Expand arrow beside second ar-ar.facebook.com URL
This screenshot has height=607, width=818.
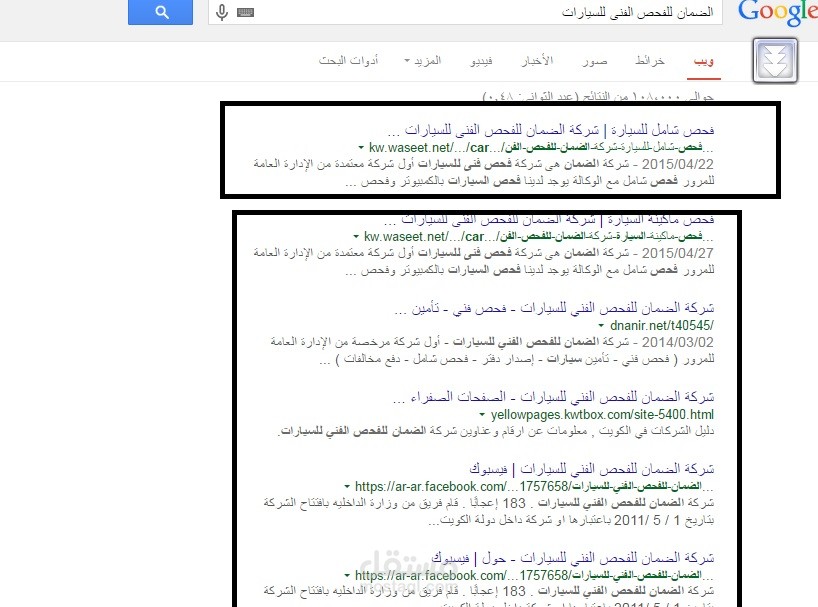347,576
